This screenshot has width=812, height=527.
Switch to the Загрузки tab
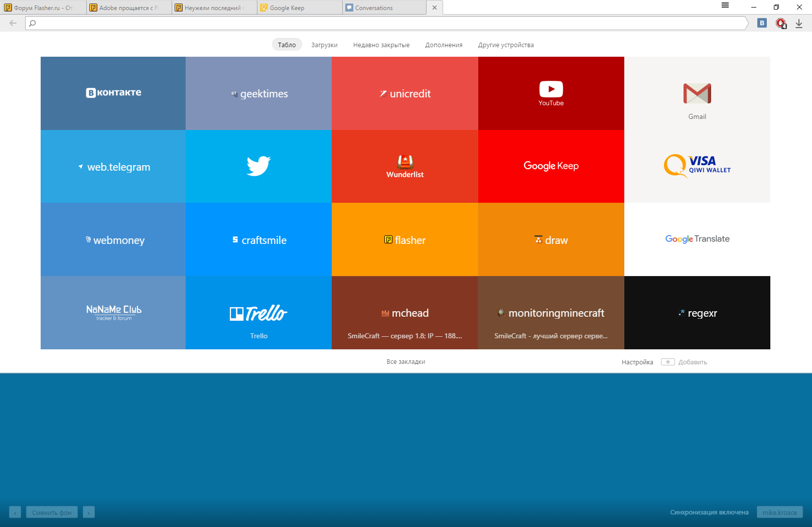324,45
